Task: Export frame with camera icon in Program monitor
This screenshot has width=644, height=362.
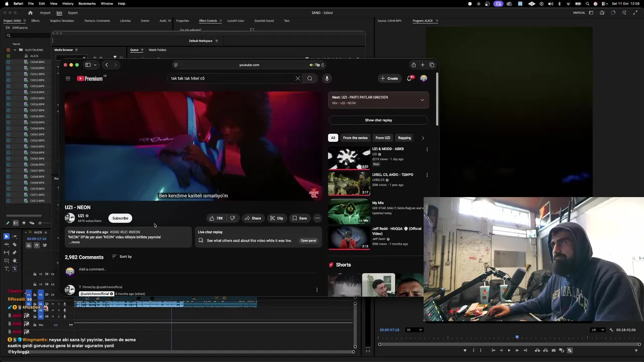Action: [x=554, y=350]
